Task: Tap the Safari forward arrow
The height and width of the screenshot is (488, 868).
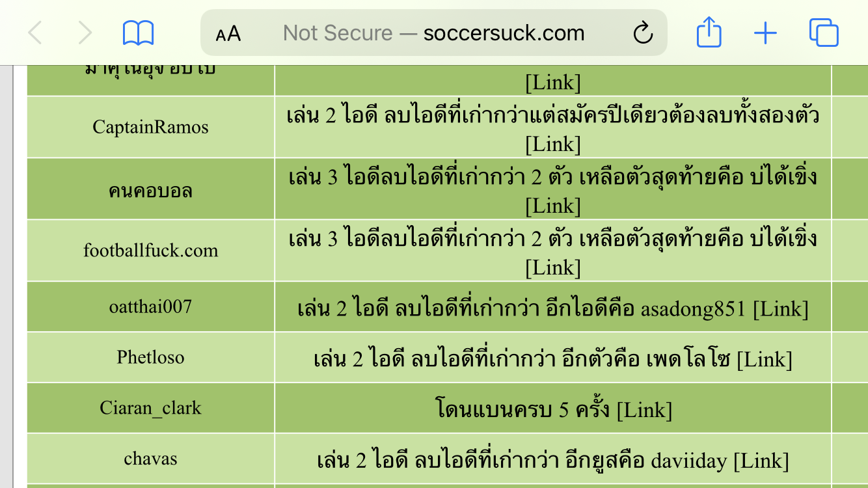Action: (x=85, y=33)
